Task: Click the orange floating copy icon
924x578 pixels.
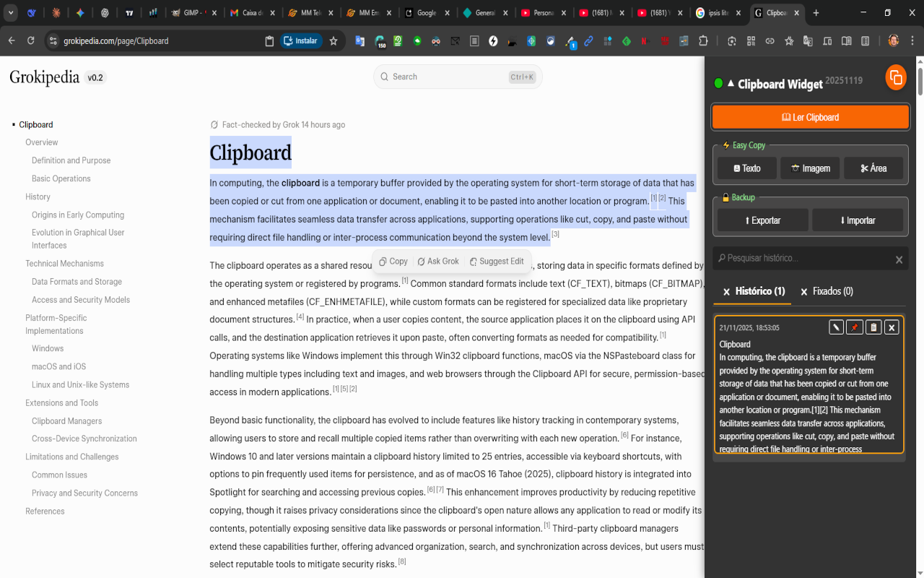Action: click(896, 78)
